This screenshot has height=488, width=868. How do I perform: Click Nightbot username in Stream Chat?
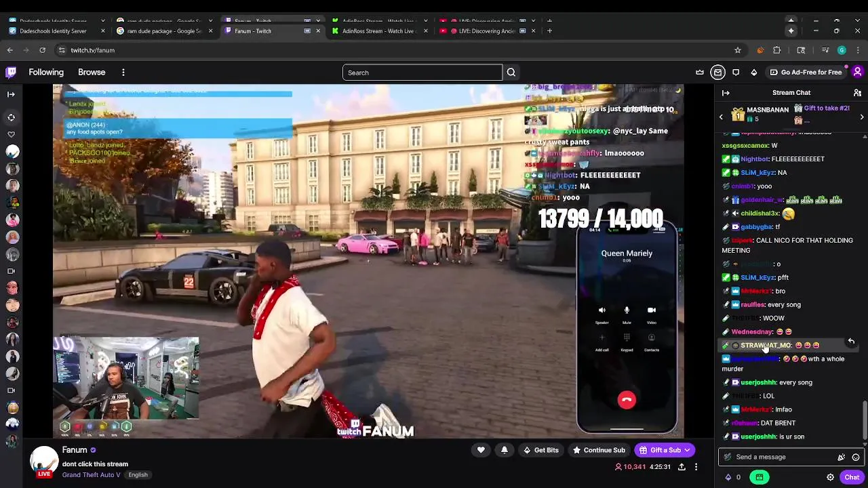click(755, 159)
